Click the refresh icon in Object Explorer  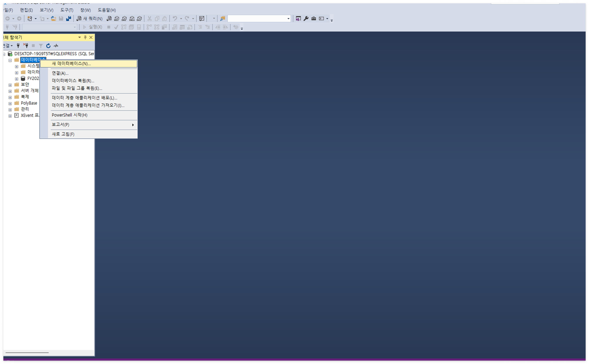coord(49,46)
